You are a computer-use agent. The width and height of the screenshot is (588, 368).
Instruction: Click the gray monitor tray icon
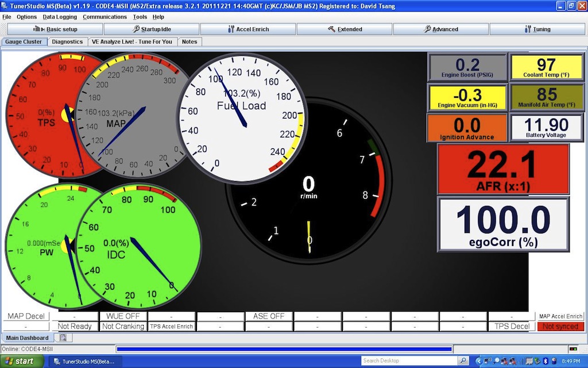[x=529, y=361]
